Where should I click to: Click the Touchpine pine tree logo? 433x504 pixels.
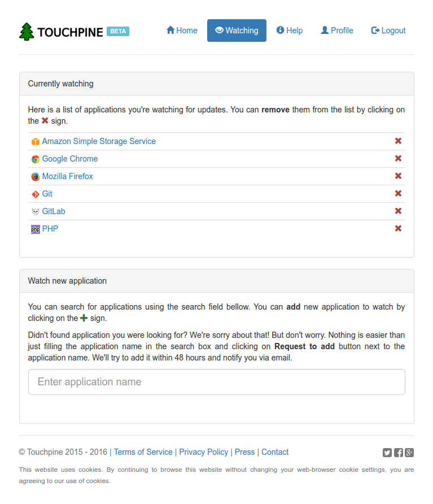[27, 32]
